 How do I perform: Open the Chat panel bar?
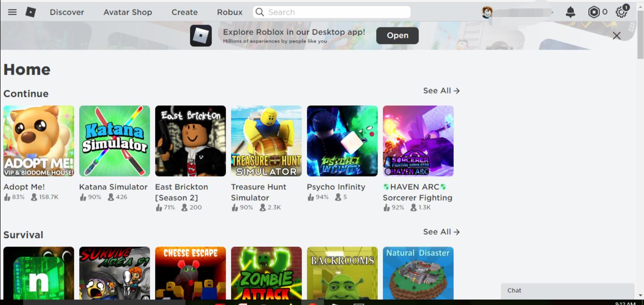[x=568, y=290]
